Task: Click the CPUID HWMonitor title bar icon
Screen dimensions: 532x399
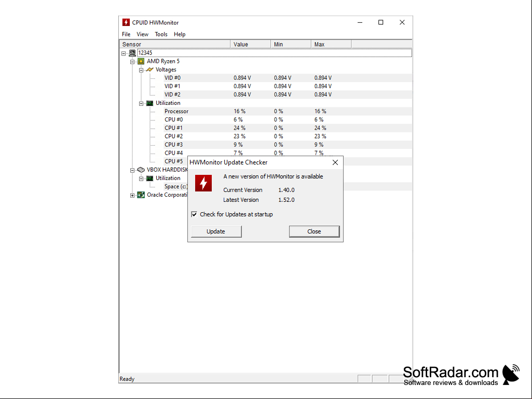Action: (126, 22)
